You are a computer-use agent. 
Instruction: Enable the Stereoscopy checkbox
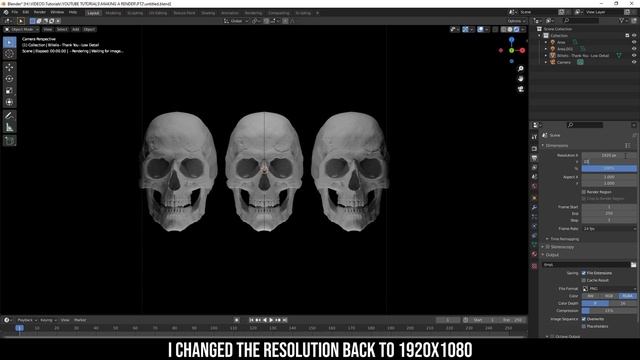coord(548,247)
